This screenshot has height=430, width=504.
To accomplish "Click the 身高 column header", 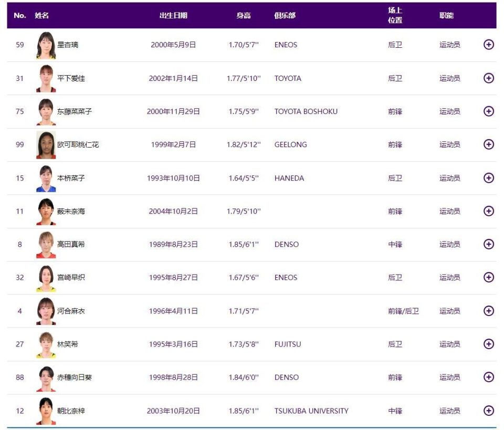I will 244,15.
